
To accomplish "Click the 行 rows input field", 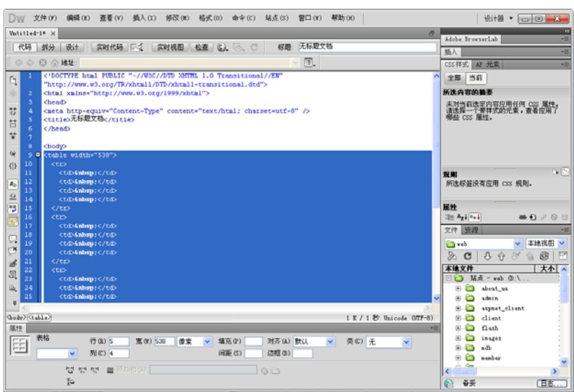I will point(118,342).
